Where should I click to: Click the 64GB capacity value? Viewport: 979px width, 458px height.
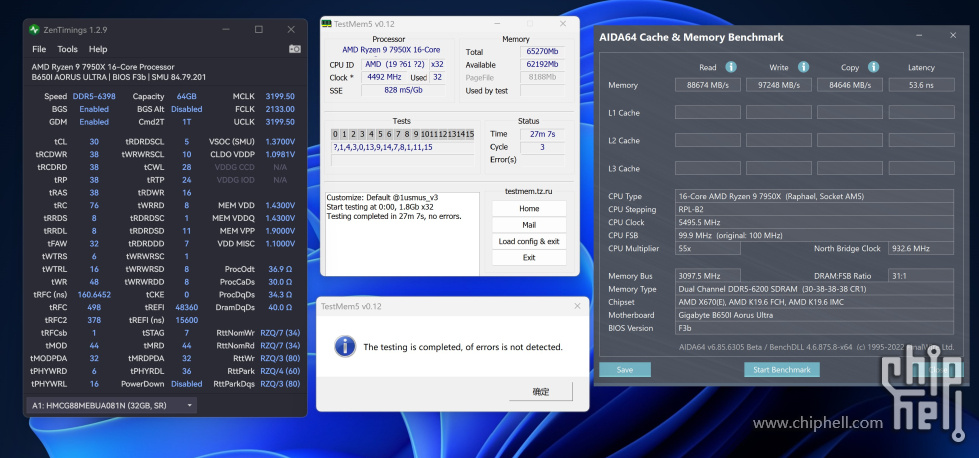click(x=186, y=97)
